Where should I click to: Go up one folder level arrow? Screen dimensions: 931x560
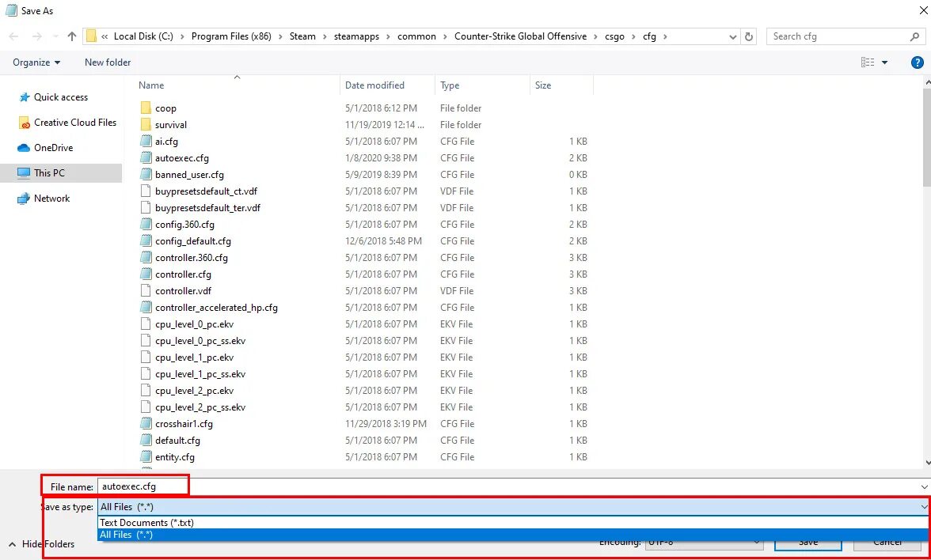tap(72, 36)
